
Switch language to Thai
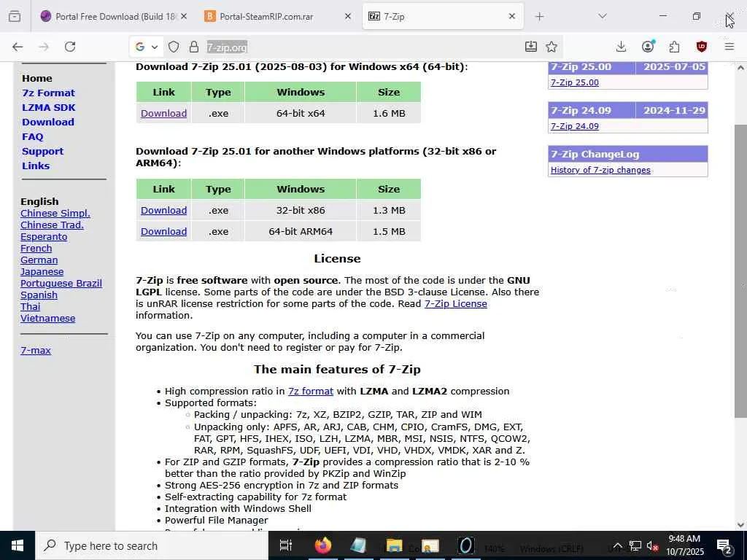click(x=31, y=307)
